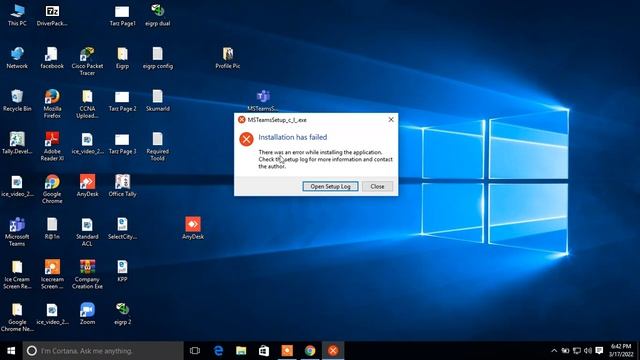Open the Action Center notifications icon
This screenshot has height=360, width=640.
tap(599, 351)
